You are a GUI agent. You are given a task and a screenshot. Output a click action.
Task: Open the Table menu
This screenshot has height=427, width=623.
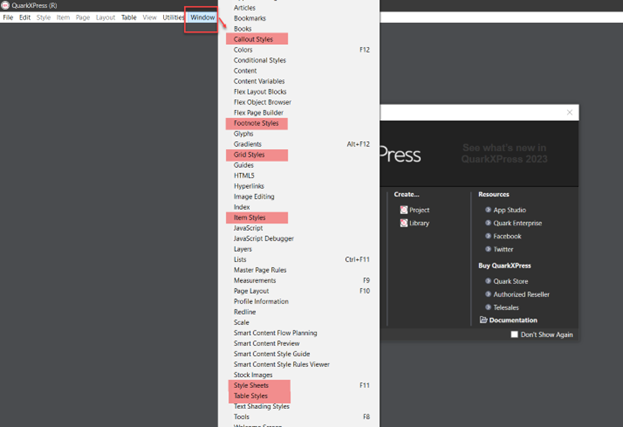[129, 17]
